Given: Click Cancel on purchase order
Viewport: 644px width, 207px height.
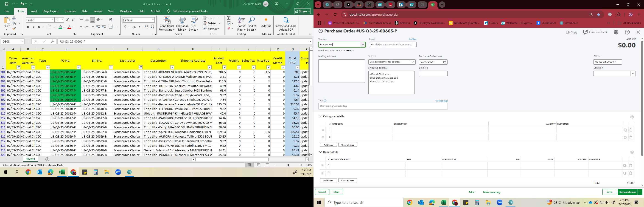Looking at the screenshot, I should click(322, 192).
